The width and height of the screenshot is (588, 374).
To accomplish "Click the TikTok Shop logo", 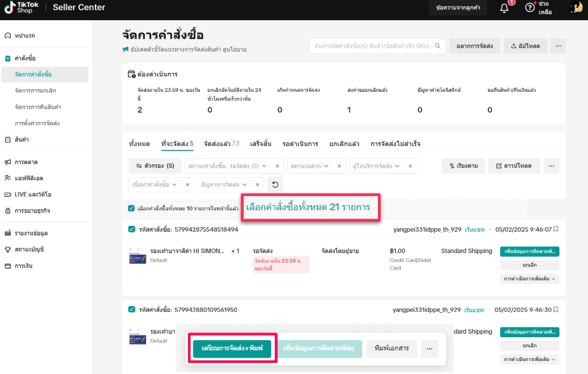I will tap(21, 8).
